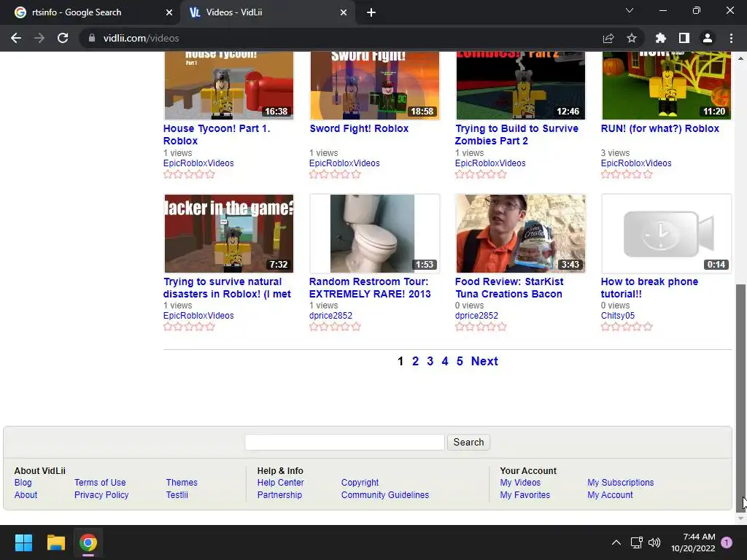This screenshot has width=747, height=560.
Task: Rate Sword Fight using its star row
Action: point(335,174)
